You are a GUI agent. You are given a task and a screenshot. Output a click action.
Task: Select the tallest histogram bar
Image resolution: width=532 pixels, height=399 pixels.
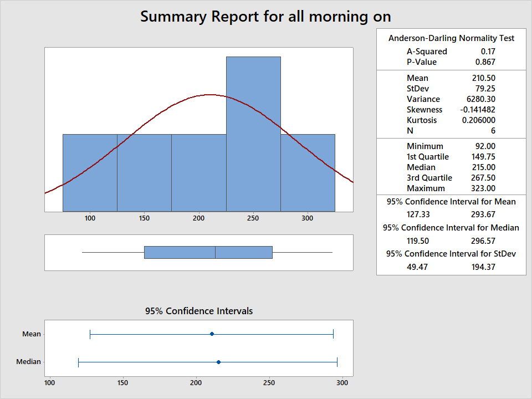[253, 134]
